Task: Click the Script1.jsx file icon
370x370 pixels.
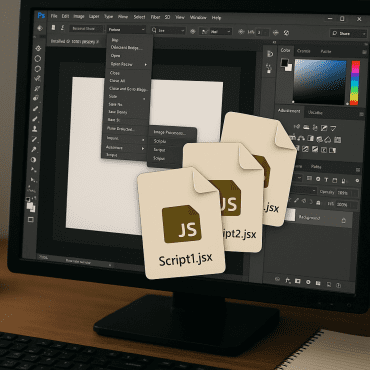Action: [182, 223]
